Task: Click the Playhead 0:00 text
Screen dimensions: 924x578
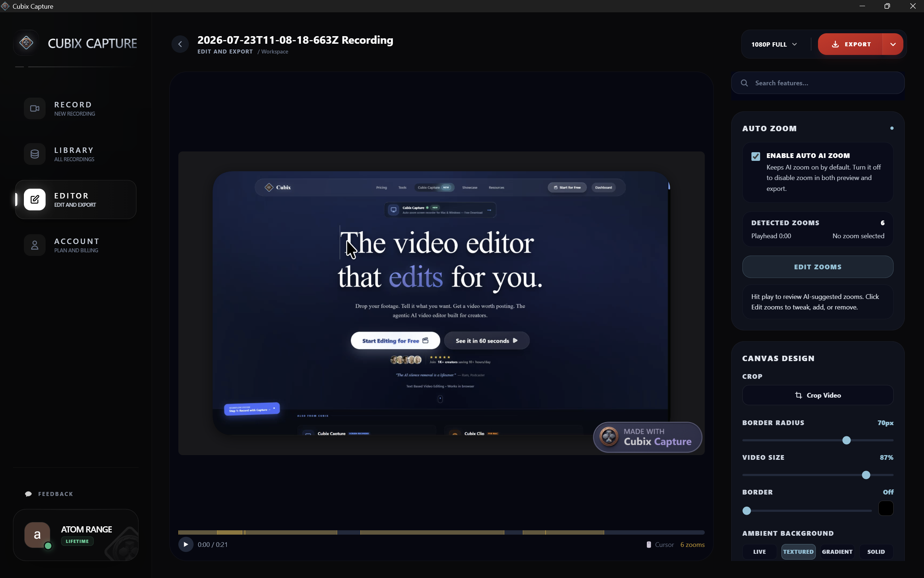Action: point(771,236)
